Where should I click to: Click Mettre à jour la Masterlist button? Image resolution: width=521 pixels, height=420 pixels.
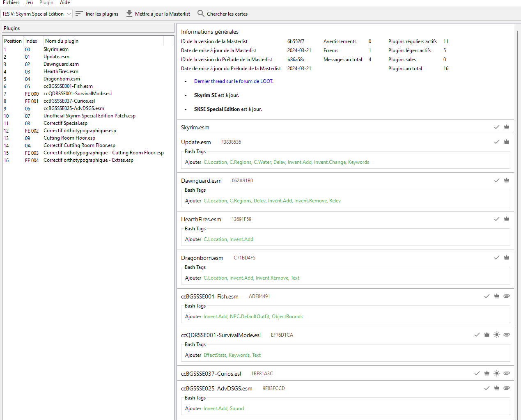pos(158,14)
